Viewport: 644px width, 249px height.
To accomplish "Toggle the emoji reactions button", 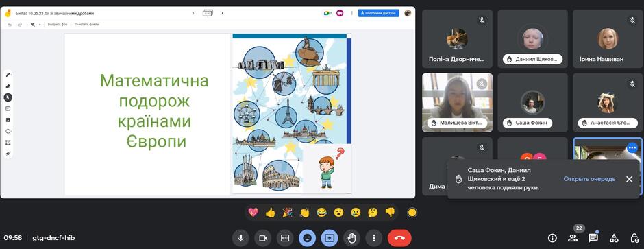I will pyautogui.click(x=307, y=237).
